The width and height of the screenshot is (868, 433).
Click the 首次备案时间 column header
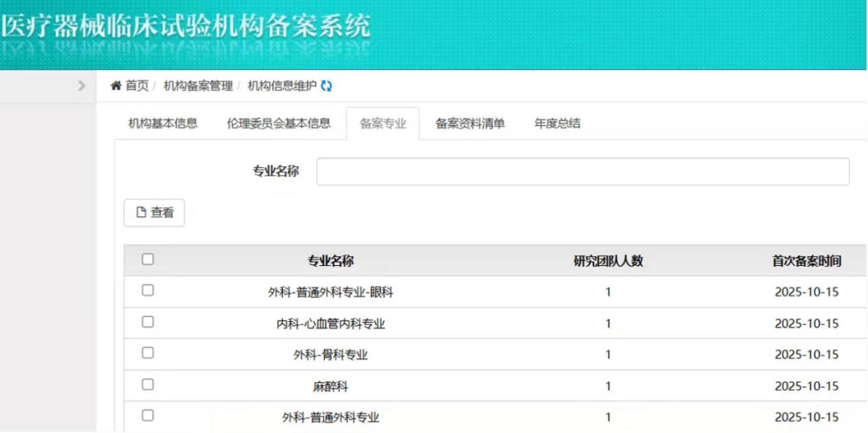click(806, 261)
